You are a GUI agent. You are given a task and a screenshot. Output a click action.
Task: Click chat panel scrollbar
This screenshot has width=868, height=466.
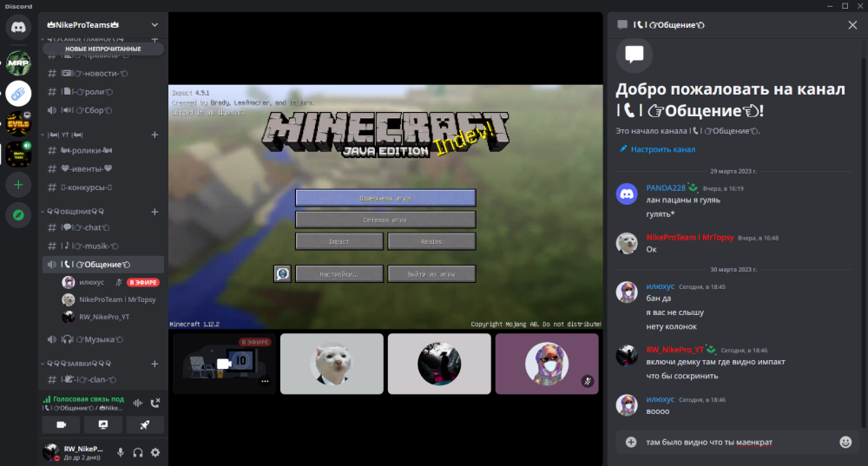[x=863, y=240]
